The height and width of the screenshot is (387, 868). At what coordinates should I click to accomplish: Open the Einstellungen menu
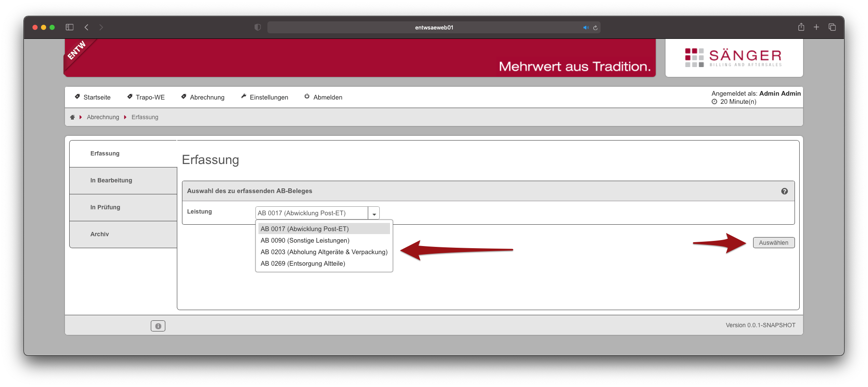click(x=264, y=97)
